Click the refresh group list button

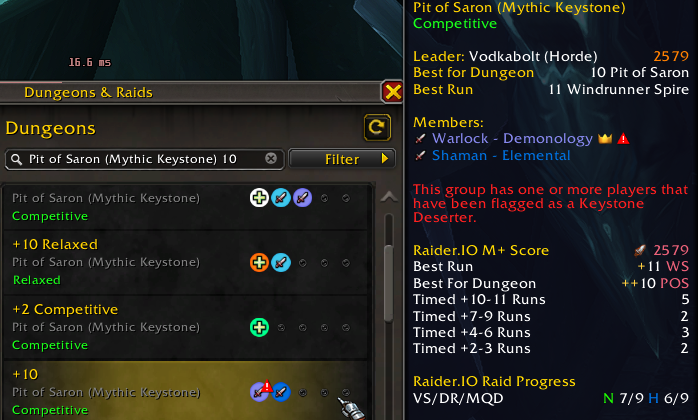tap(377, 128)
